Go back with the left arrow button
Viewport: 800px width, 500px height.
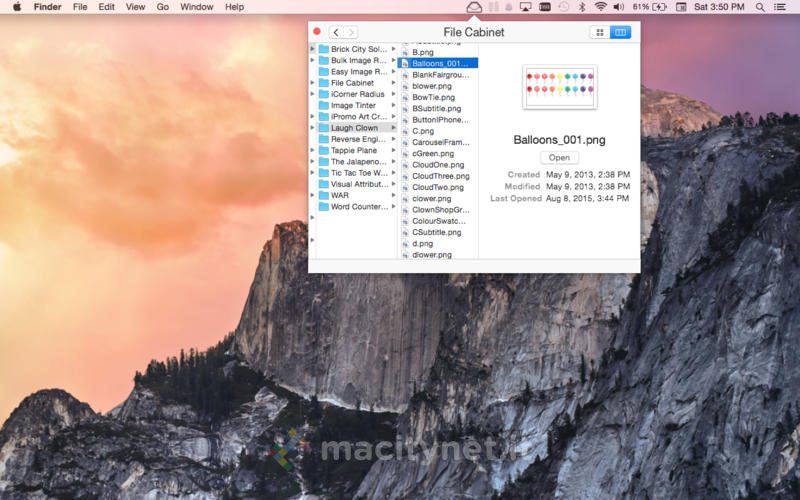pyautogui.click(x=336, y=33)
